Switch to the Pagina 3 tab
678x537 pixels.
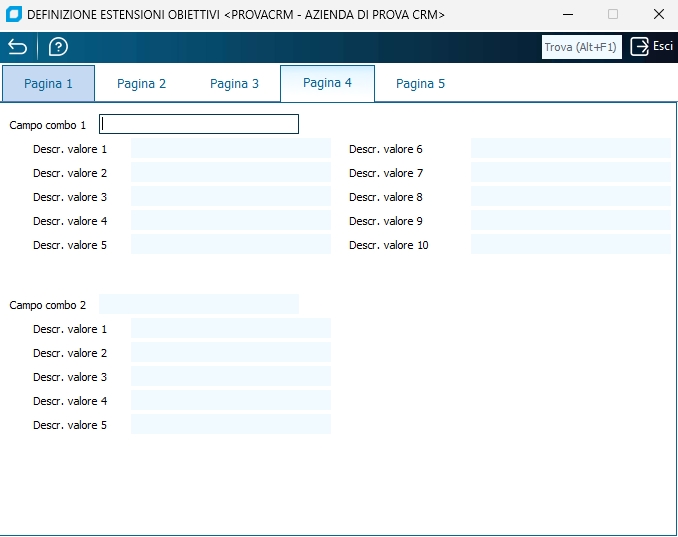(234, 83)
